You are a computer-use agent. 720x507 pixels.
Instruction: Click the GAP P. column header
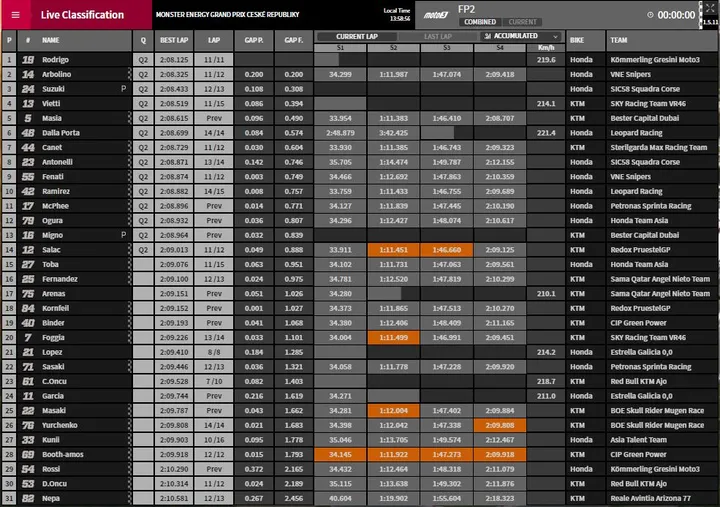pos(254,40)
